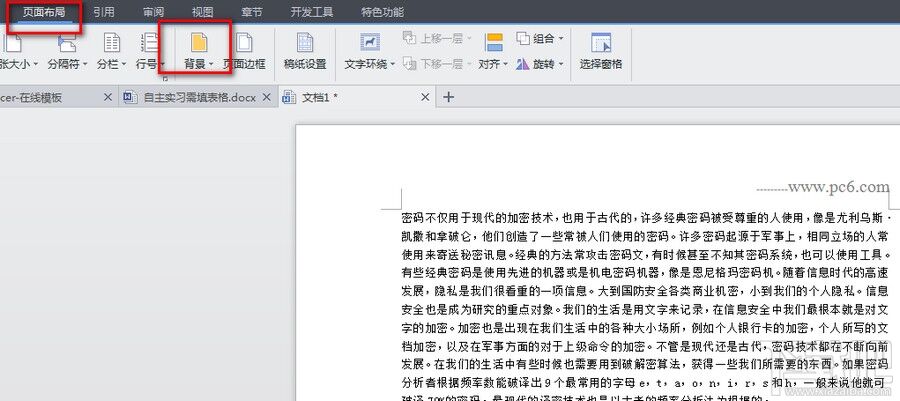Image resolution: width=900 pixels, height=401 pixels.
Task: Expand the 下移一层 dropdown arrow
Action: pyautogui.click(x=469, y=64)
